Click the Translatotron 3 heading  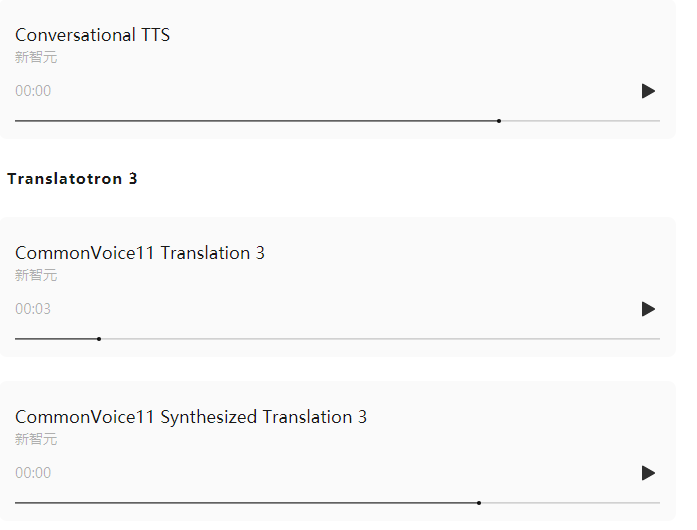pyautogui.click(x=72, y=179)
